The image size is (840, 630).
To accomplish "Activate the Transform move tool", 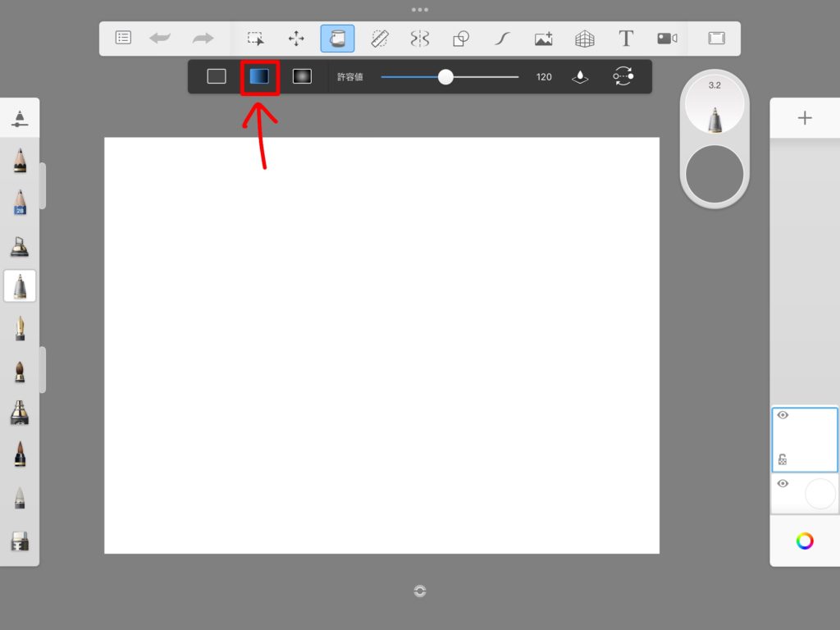I will [296, 39].
